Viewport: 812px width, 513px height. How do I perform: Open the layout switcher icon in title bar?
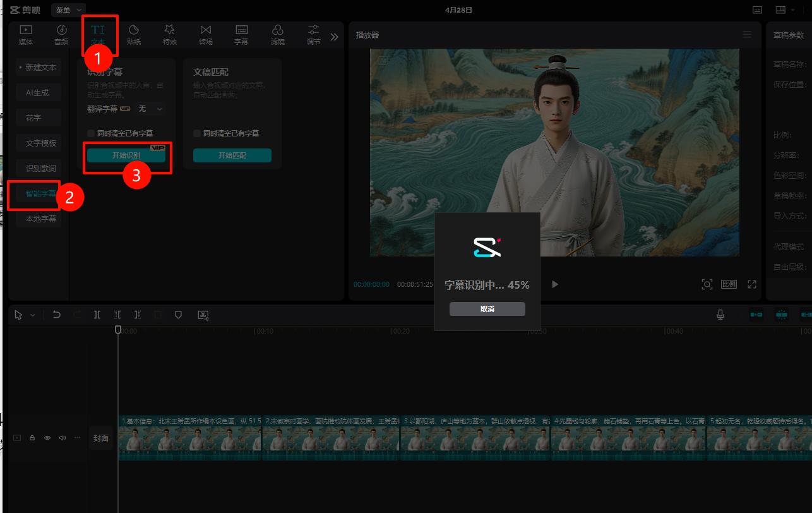pos(780,10)
